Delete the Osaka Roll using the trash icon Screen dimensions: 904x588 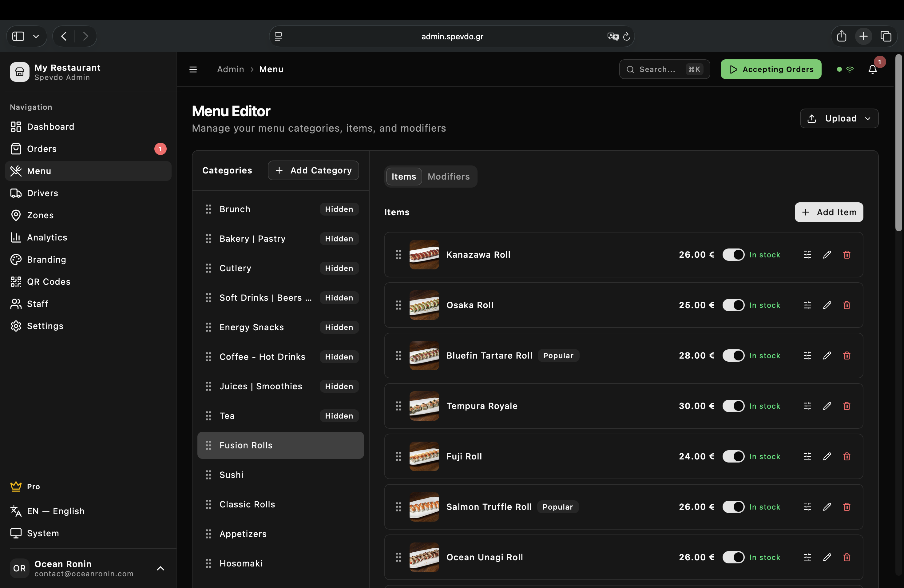click(847, 305)
